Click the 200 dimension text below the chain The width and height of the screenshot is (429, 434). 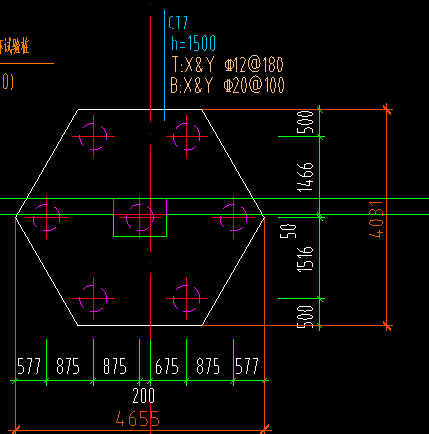[143, 396]
